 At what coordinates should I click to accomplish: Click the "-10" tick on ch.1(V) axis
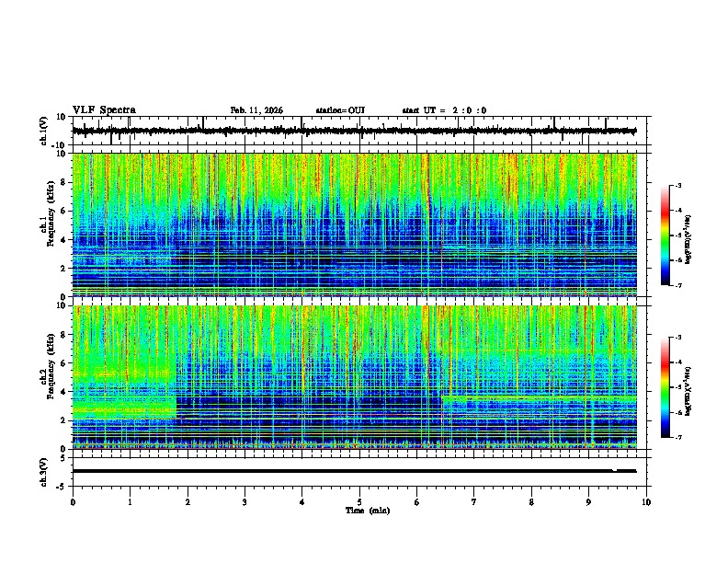pos(59,145)
